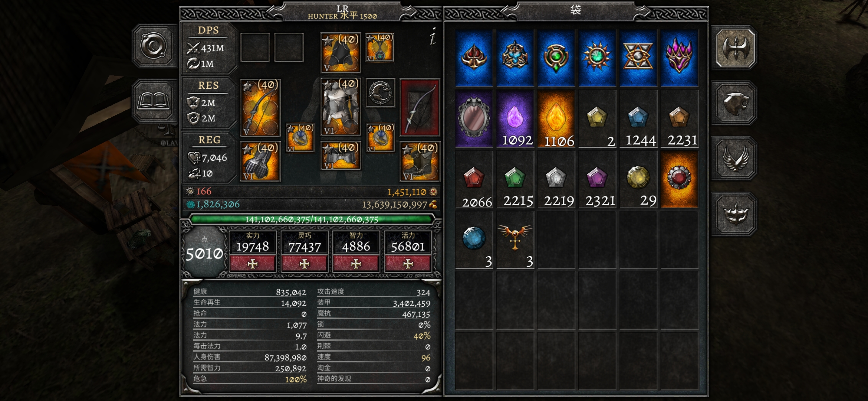Show character info via the i icon
868x401 pixels.
pyautogui.click(x=433, y=36)
